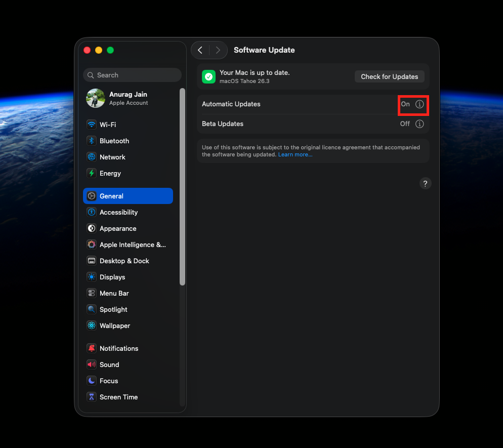Open Accessibility settings using its icon
Screen dimensions: 503x448
[92, 212]
